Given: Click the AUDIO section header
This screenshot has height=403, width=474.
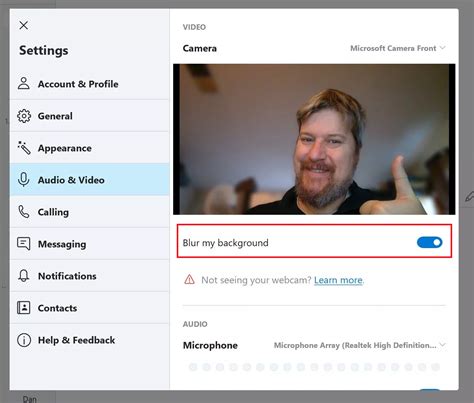Looking at the screenshot, I should [195, 324].
